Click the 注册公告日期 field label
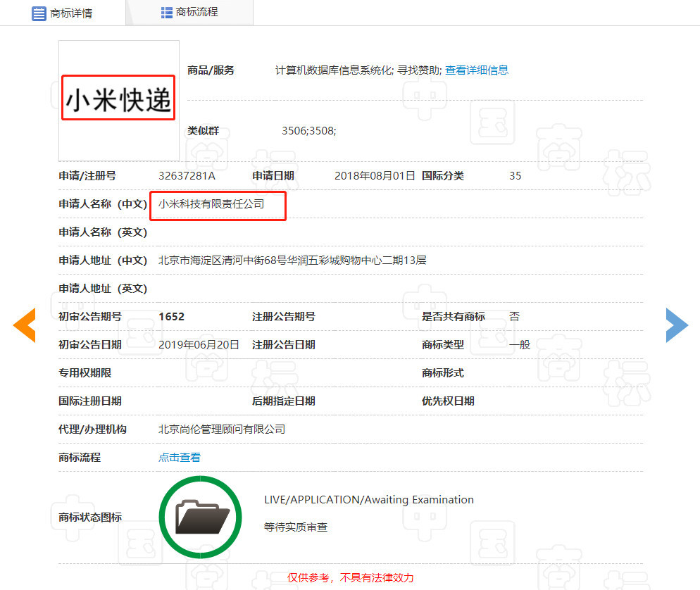 (284, 344)
